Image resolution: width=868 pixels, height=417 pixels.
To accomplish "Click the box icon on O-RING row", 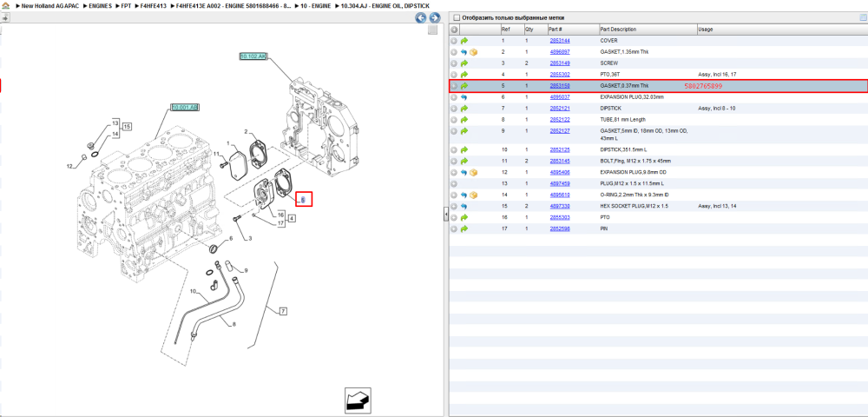I will point(473,195).
